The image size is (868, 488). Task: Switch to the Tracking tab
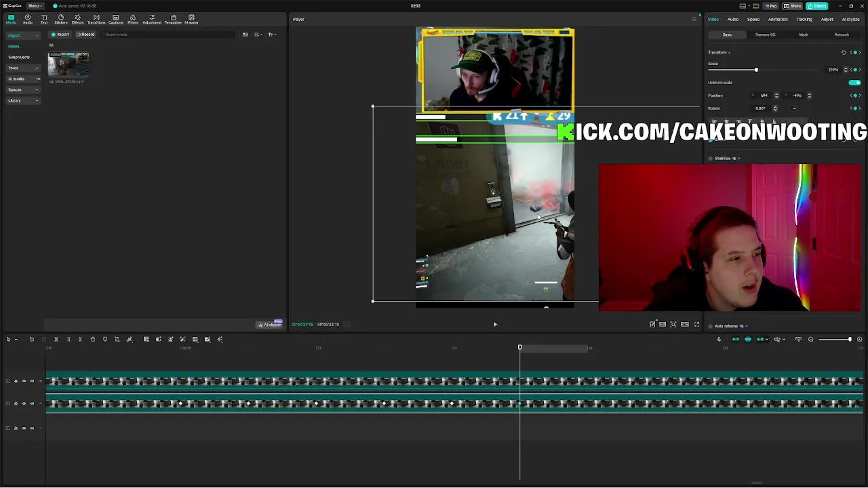coord(804,19)
